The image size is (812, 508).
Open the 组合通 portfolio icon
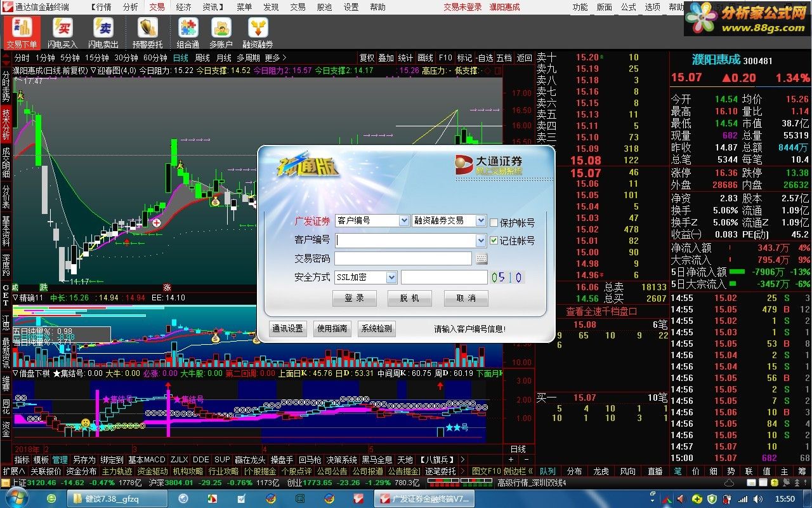click(x=188, y=33)
